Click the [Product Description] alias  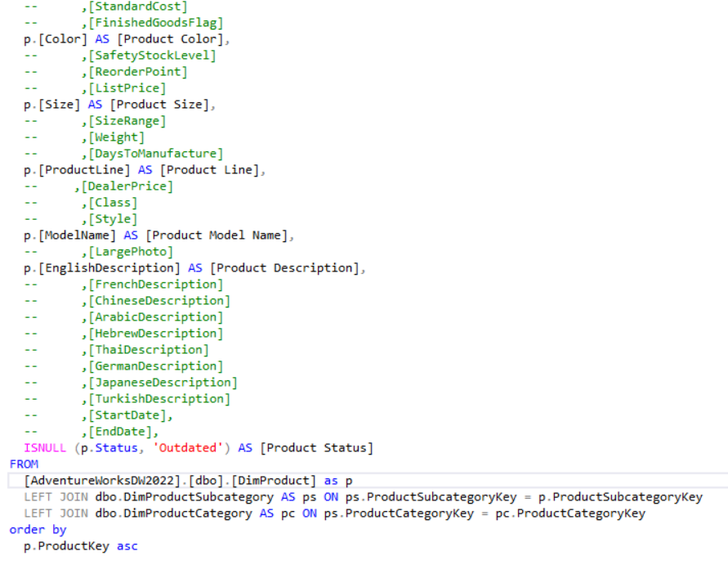pyautogui.click(x=284, y=268)
